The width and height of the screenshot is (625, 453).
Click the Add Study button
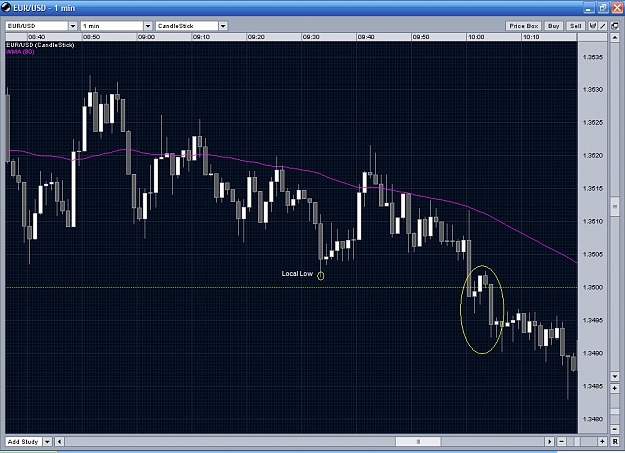coord(24,441)
